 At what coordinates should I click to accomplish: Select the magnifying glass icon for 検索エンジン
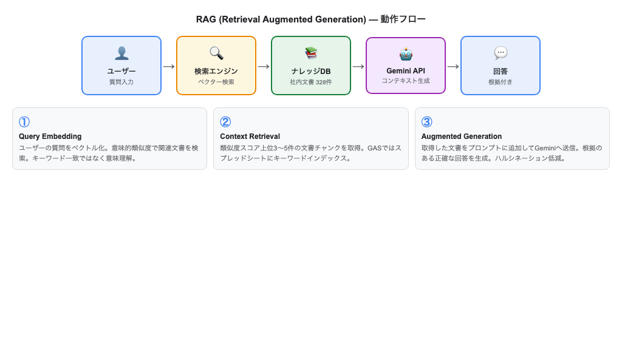coord(216,53)
